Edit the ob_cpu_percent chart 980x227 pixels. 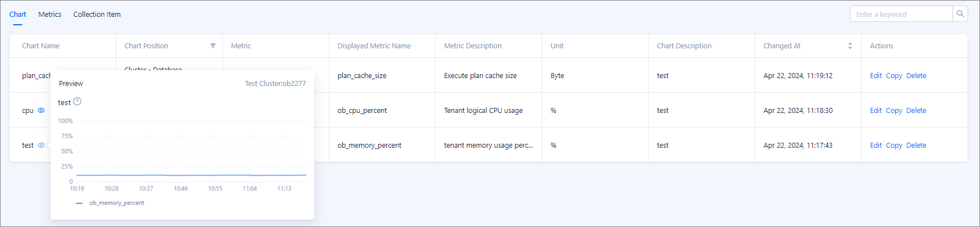(876, 111)
